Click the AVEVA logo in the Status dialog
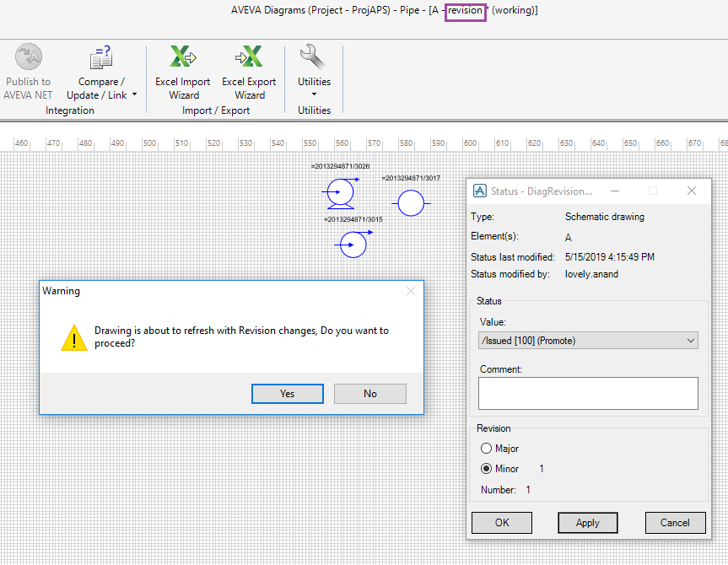 (x=480, y=191)
